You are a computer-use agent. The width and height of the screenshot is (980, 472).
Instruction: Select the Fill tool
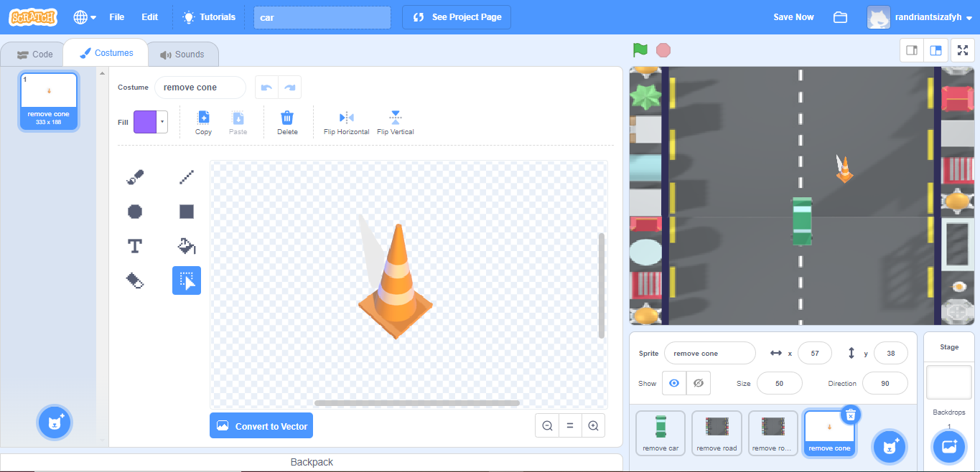(x=186, y=245)
